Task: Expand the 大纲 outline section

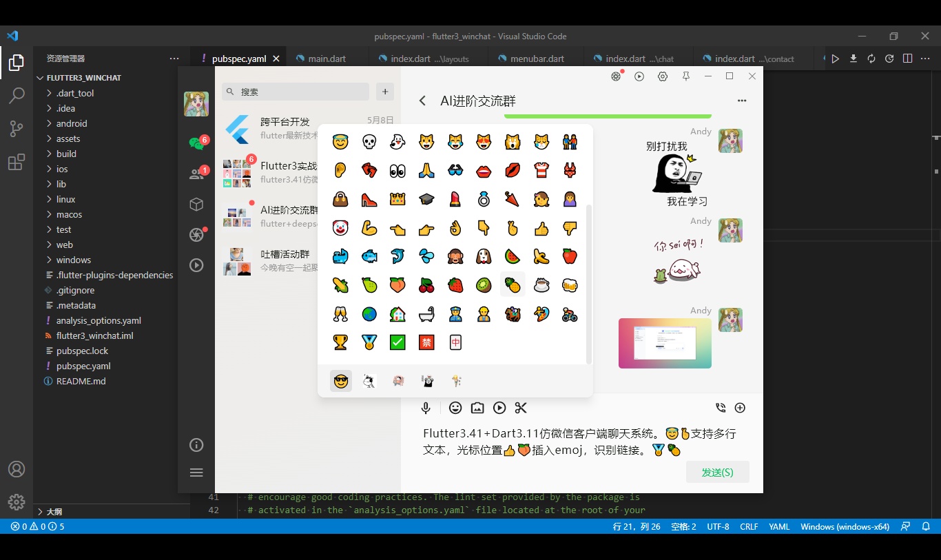Action: [x=112, y=511]
